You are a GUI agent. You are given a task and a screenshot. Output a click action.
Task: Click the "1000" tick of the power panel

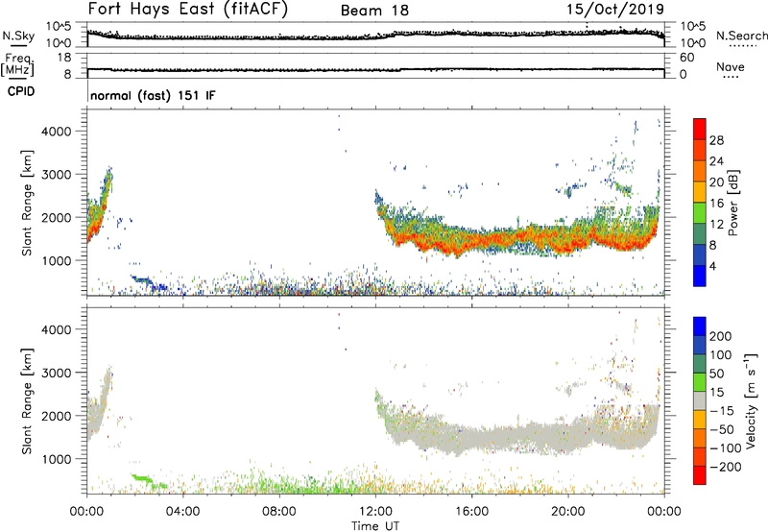click(x=56, y=260)
